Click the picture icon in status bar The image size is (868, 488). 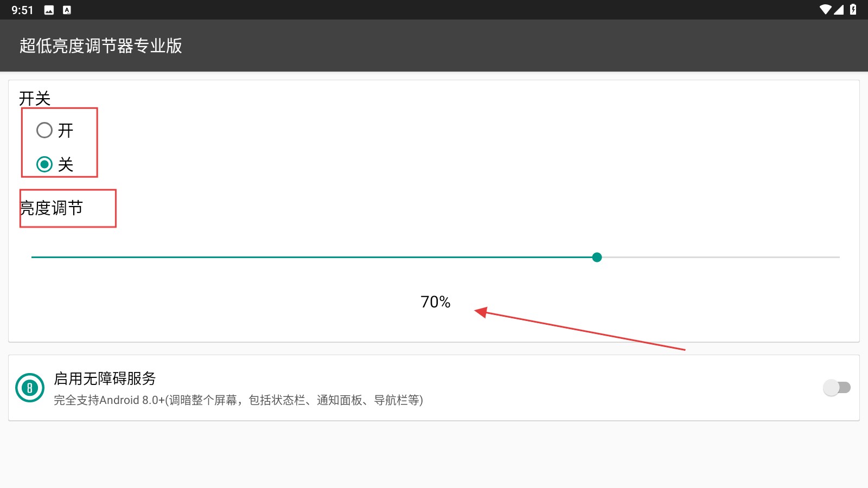click(x=49, y=10)
